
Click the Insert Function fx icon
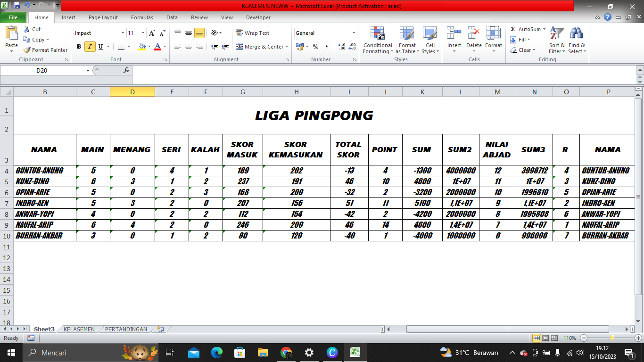coord(126,70)
